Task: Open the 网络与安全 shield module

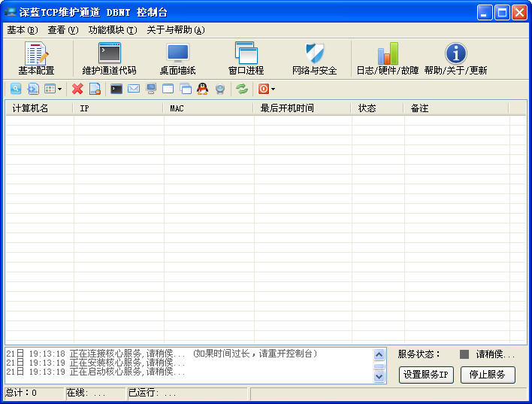Action: (x=314, y=59)
